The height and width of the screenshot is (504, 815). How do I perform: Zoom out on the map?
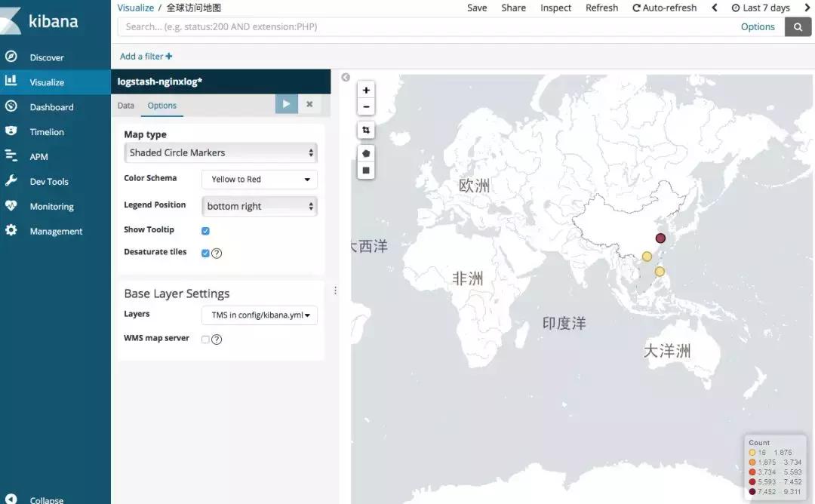tap(366, 106)
